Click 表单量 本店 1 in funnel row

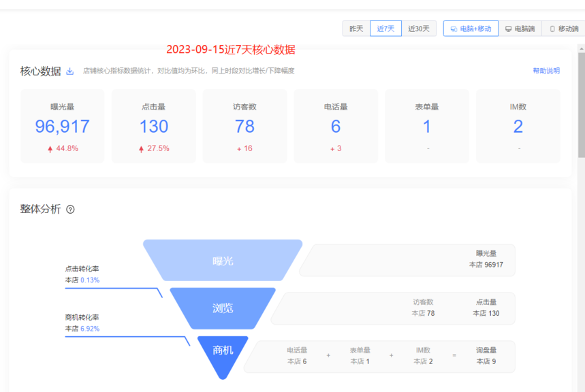click(x=360, y=356)
